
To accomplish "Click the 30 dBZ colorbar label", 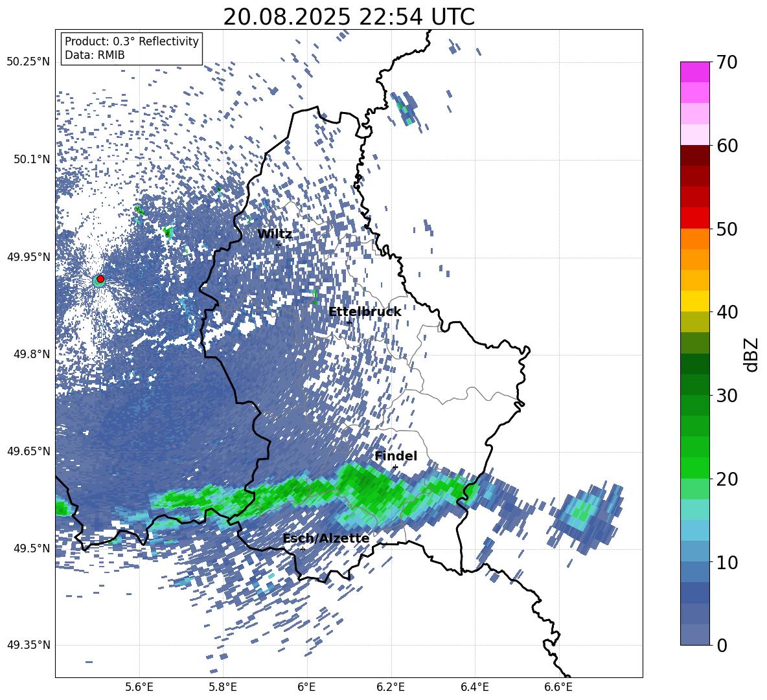I will 727,396.
